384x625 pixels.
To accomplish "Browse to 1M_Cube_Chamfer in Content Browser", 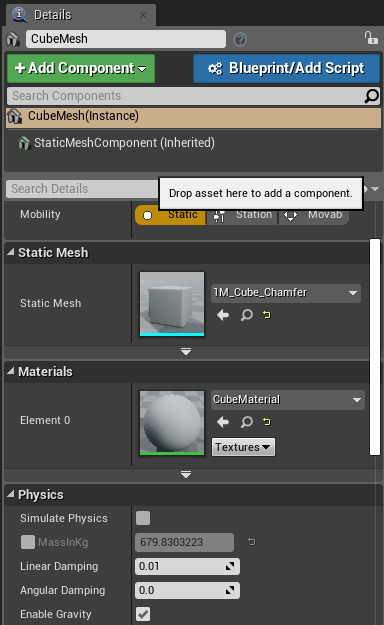I will pos(246,315).
